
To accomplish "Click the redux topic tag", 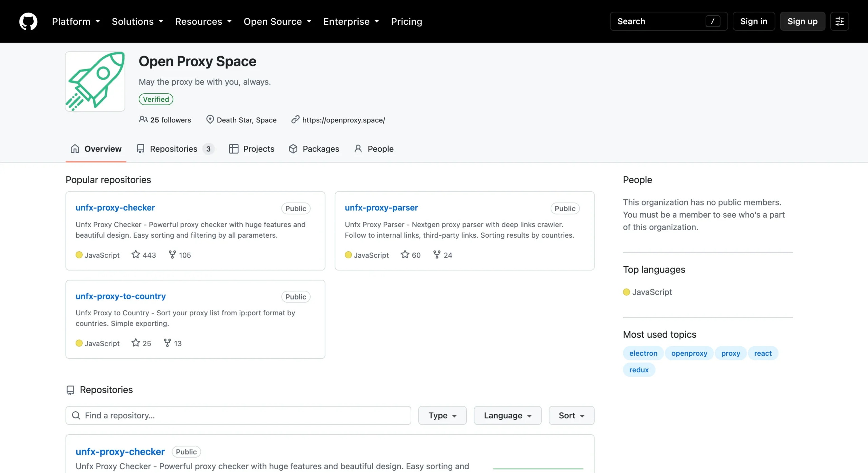I will [639, 370].
